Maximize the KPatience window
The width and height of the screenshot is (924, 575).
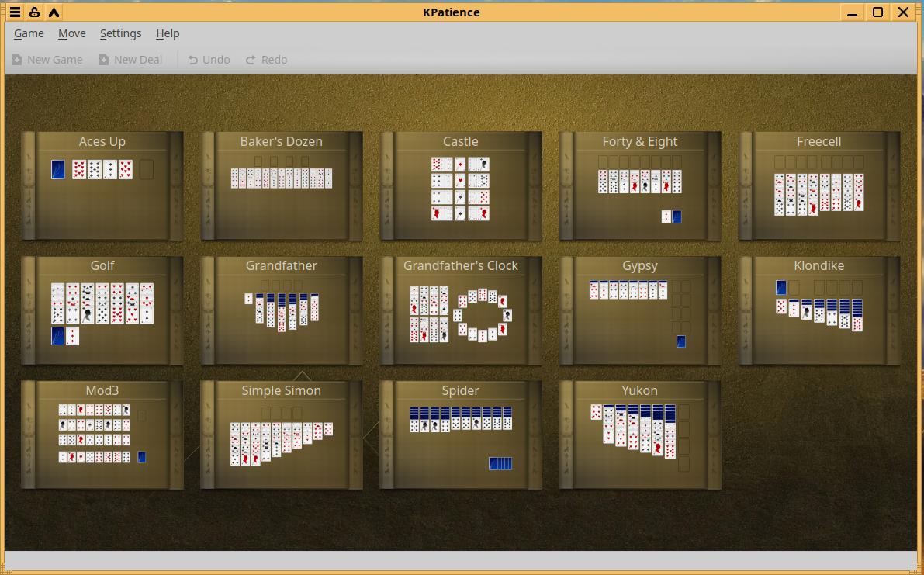pos(878,12)
